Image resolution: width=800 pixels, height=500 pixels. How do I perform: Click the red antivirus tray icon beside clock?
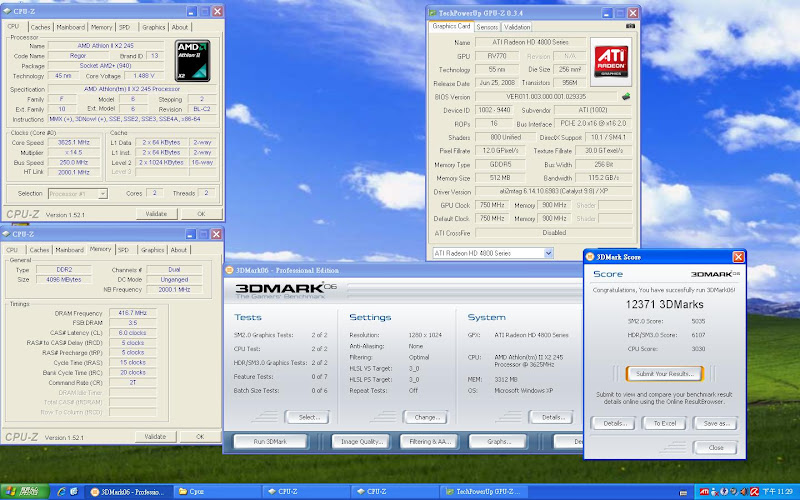[x=754, y=492]
